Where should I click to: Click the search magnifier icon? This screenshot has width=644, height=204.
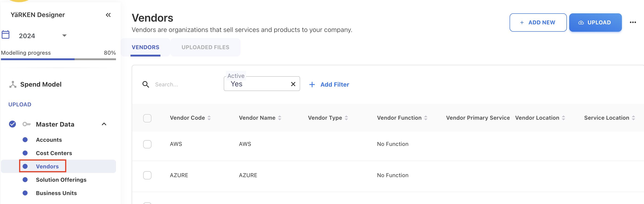pos(146,85)
